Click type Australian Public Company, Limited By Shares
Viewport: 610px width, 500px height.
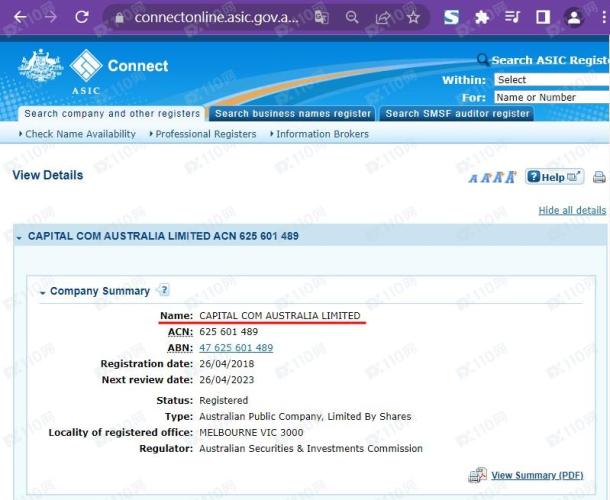click(305, 416)
